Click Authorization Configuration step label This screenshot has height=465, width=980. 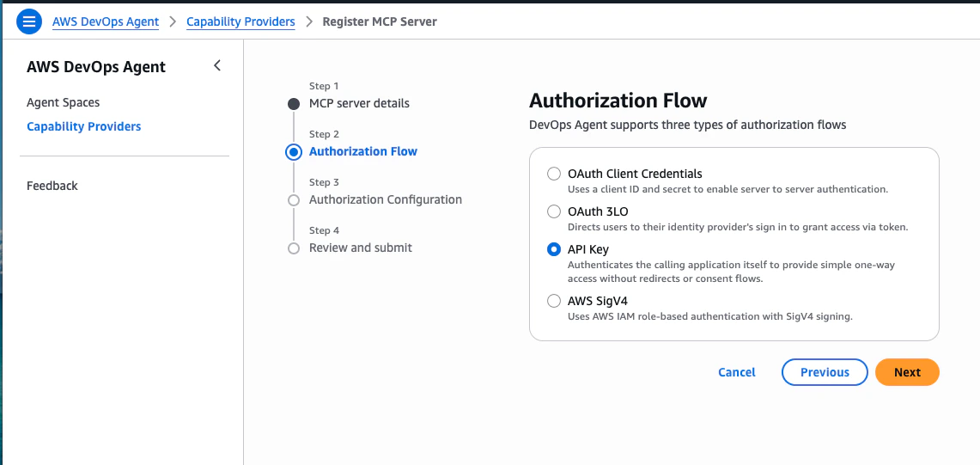coord(386,199)
